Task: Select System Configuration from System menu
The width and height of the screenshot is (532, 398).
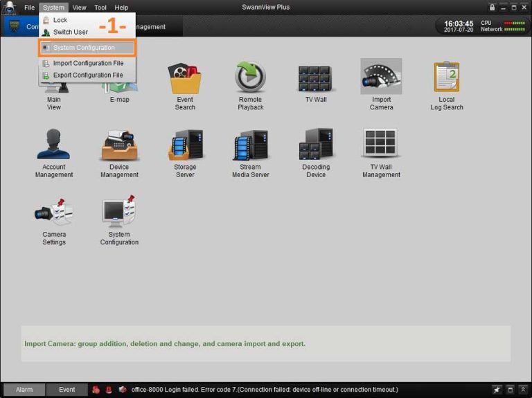Action: (x=84, y=48)
